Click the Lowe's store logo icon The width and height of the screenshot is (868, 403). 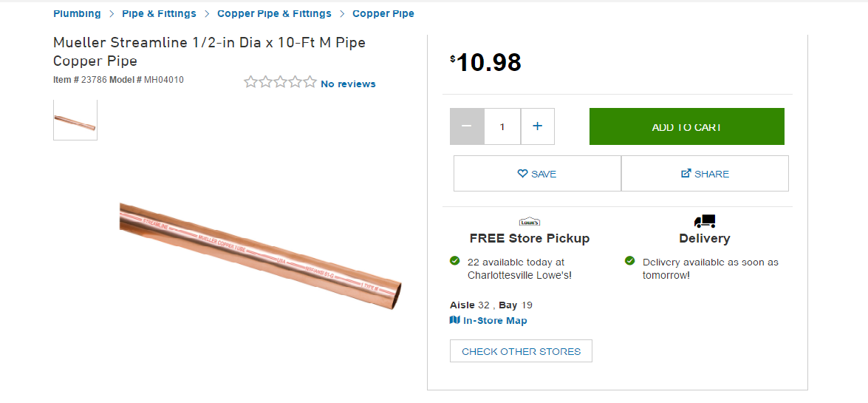click(530, 221)
